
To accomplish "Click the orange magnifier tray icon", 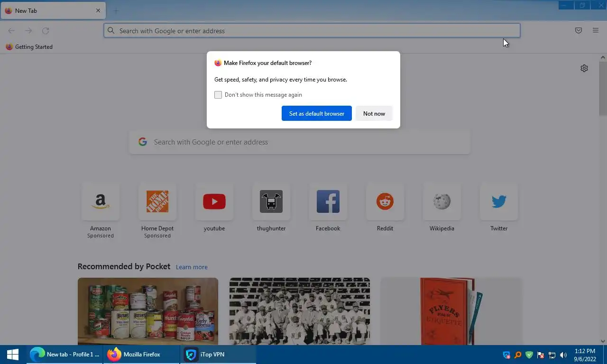I will (x=518, y=355).
